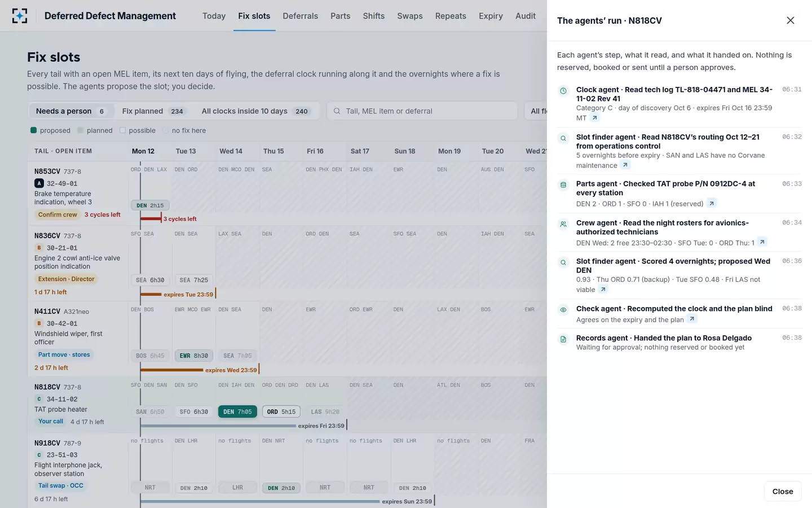This screenshot has width=812, height=508.
Task: Click the Records agent document icon
Action: (x=563, y=339)
